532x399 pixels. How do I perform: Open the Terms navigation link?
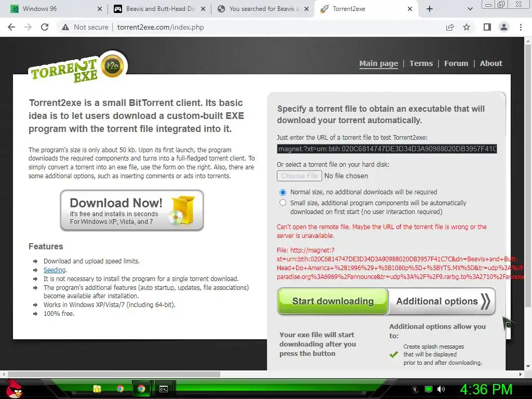tap(421, 63)
